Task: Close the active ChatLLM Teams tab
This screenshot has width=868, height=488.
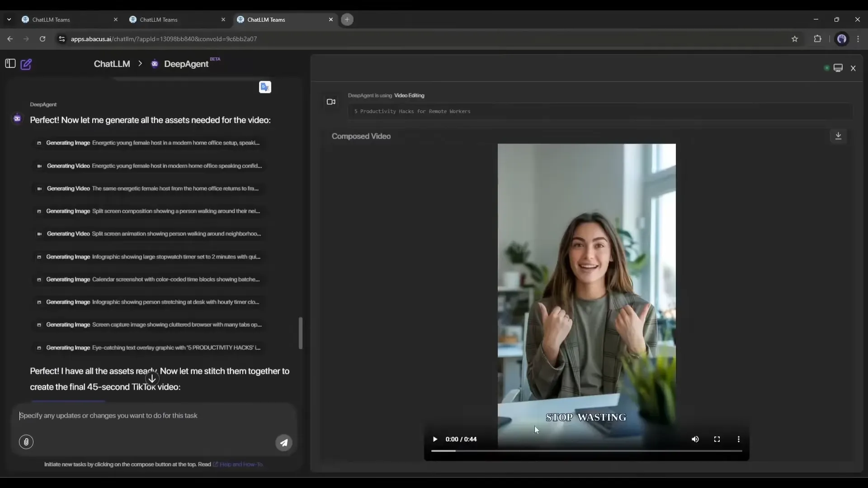Action: tap(331, 19)
